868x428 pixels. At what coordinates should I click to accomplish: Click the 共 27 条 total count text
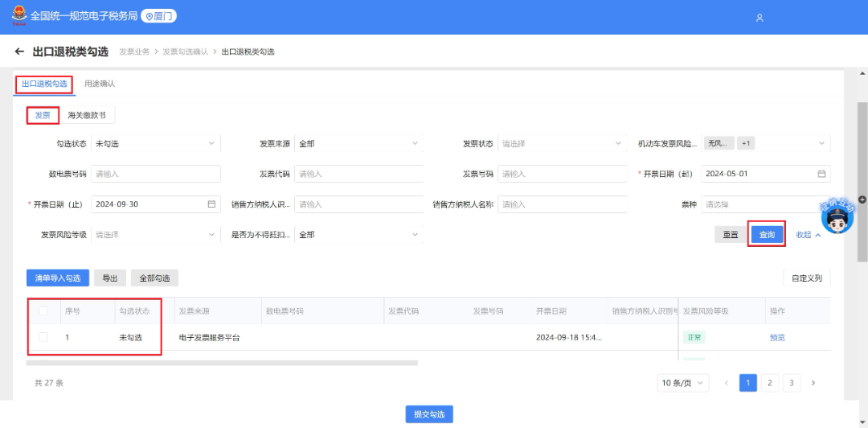pos(49,382)
